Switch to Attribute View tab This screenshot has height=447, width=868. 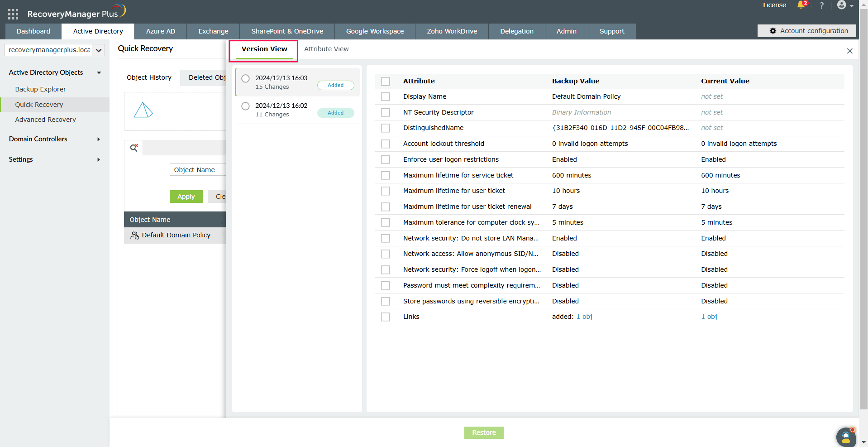[x=326, y=49]
